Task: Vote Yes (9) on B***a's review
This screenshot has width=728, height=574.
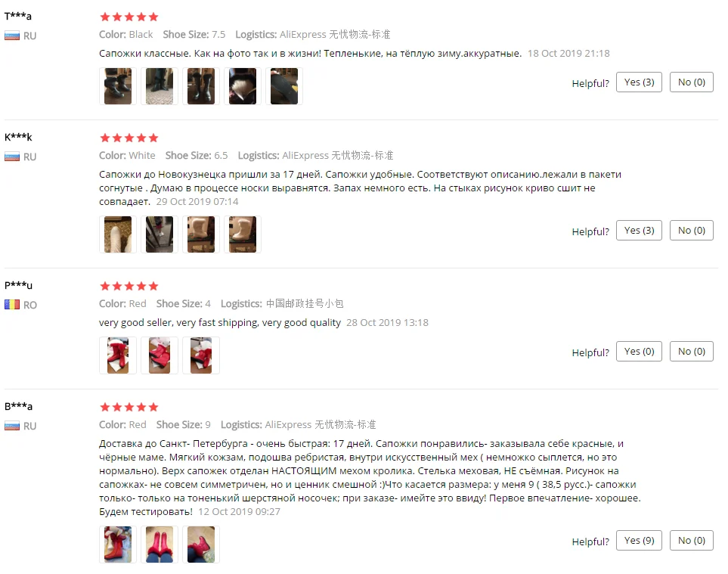Action: coord(639,541)
